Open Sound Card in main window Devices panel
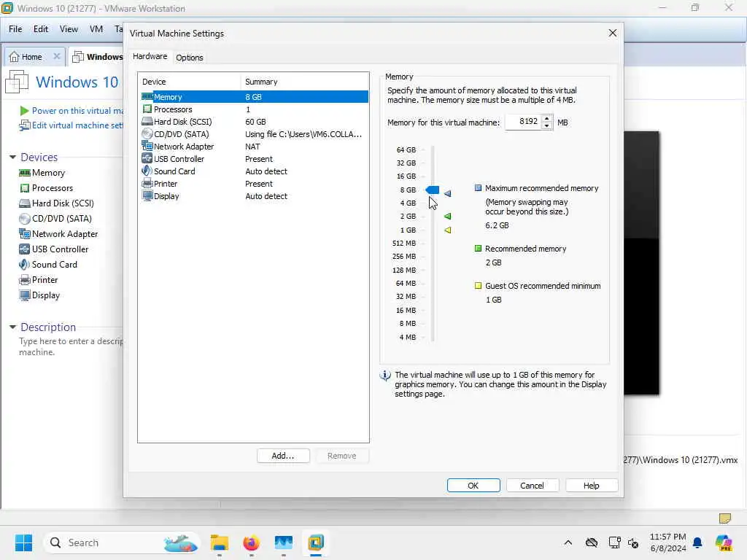The image size is (747, 560). click(x=48, y=264)
